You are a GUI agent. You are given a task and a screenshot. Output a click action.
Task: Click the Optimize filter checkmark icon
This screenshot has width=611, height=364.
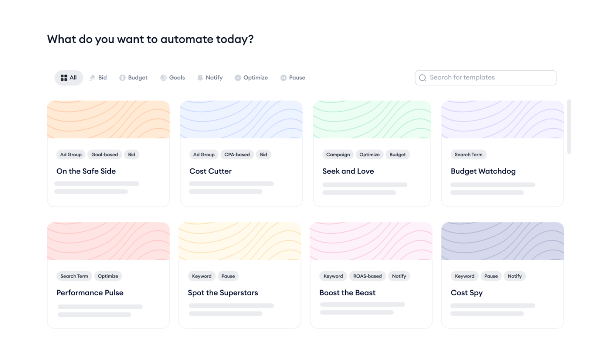238,78
